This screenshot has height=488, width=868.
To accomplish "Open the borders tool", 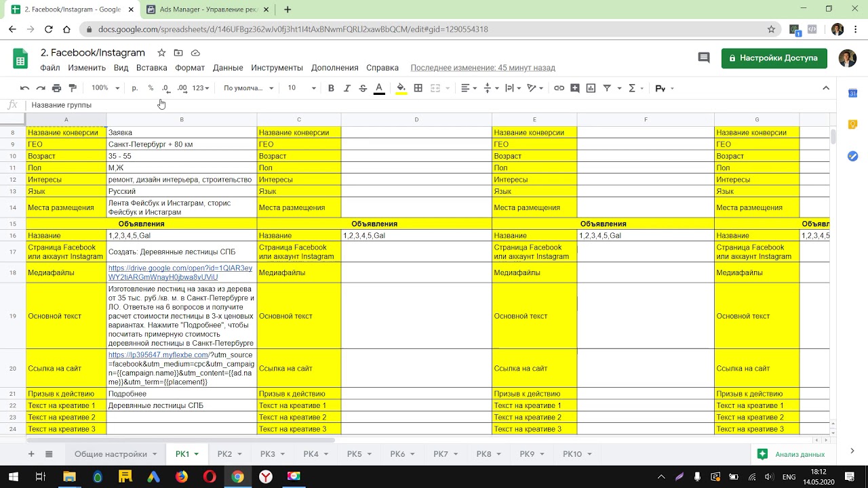I will tap(418, 88).
